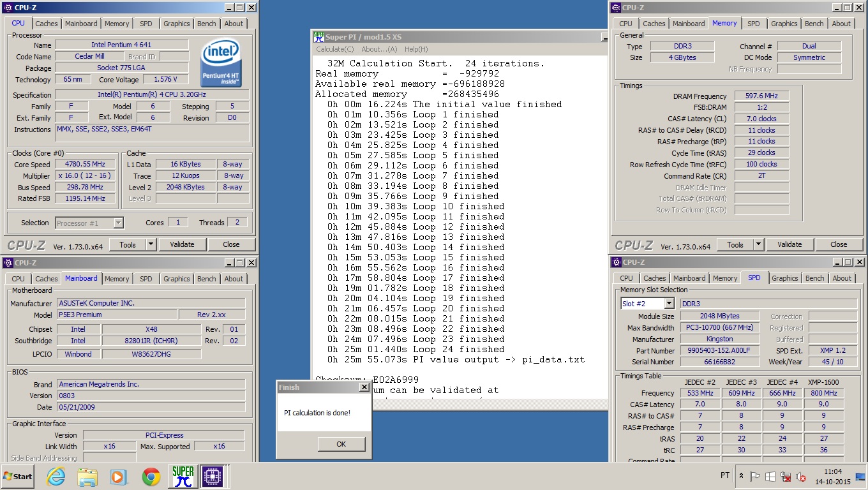
Task: Open Internet Explorer from the taskbar
Action: coord(56,477)
